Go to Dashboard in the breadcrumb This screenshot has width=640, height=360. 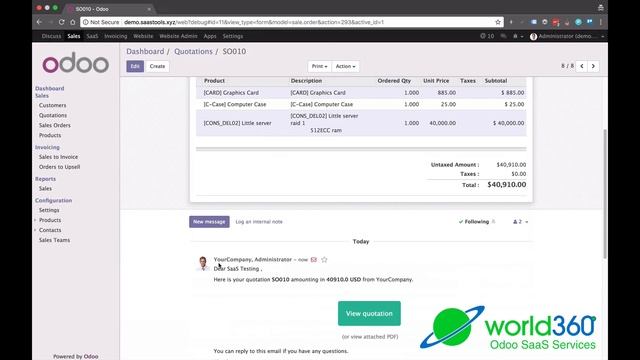tap(145, 51)
